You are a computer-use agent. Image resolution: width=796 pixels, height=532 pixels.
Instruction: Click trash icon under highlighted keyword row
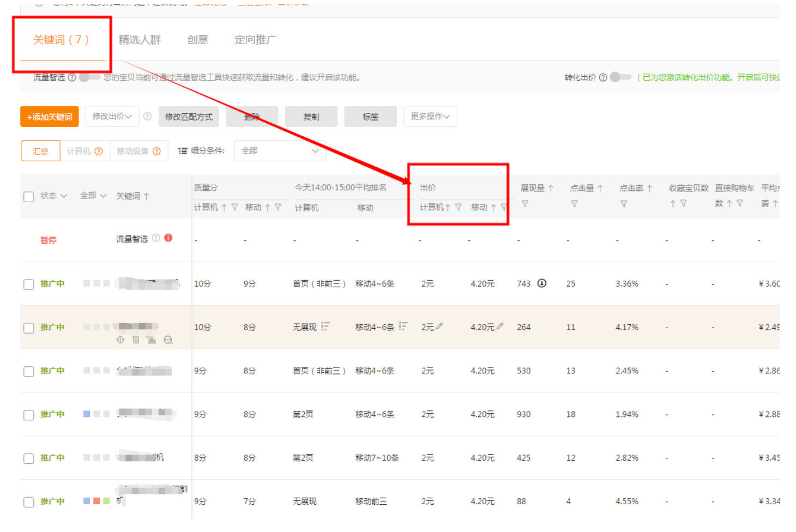(136, 340)
